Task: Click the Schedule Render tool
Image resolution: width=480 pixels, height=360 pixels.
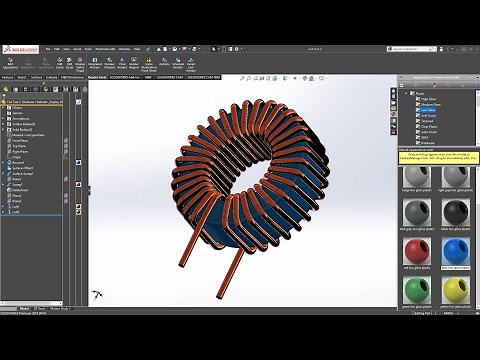Action: click(x=178, y=63)
